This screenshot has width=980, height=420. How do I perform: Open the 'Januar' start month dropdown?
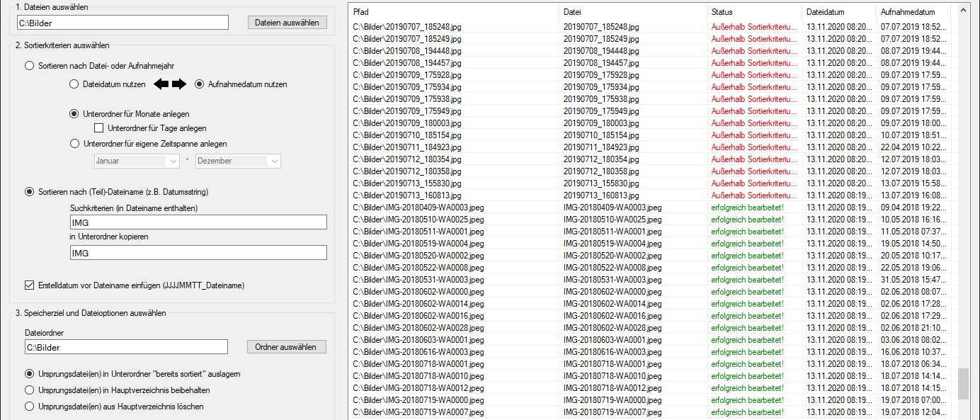pyautogui.click(x=137, y=161)
